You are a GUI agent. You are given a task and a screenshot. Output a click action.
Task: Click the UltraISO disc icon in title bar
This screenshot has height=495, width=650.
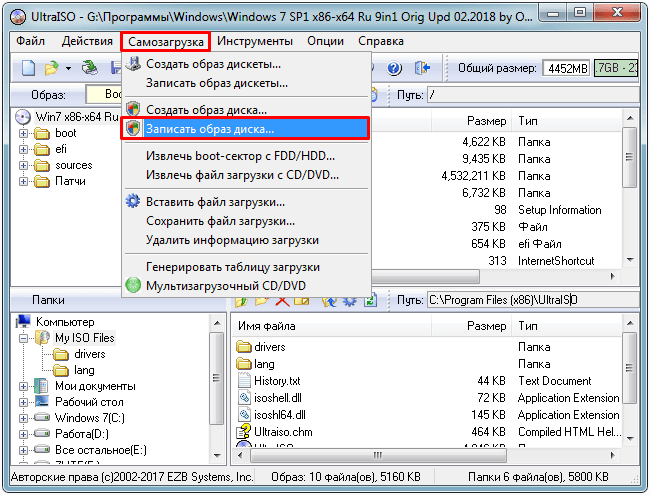(x=18, y=17)
